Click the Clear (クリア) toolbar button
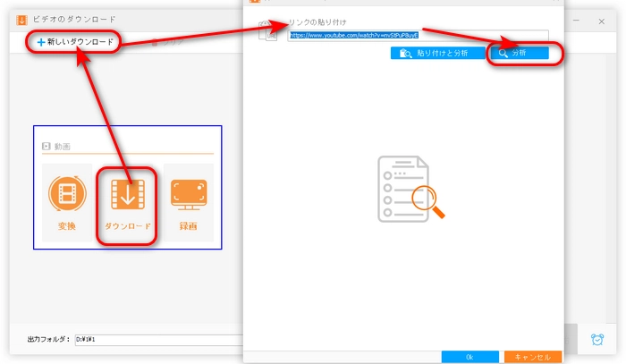The width and height of the screenshot is (626, 364). tap(168, 42)
